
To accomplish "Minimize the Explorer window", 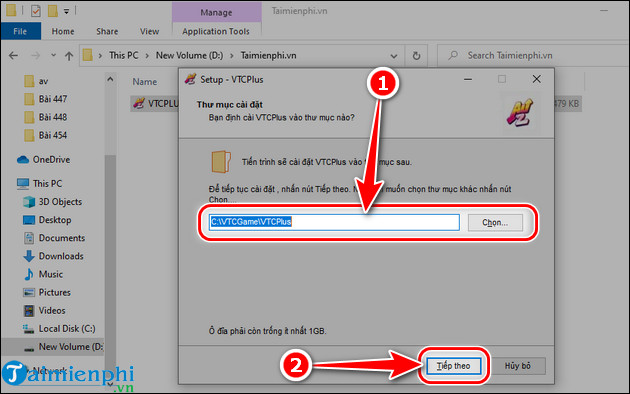I will click(x=604, y=10).
